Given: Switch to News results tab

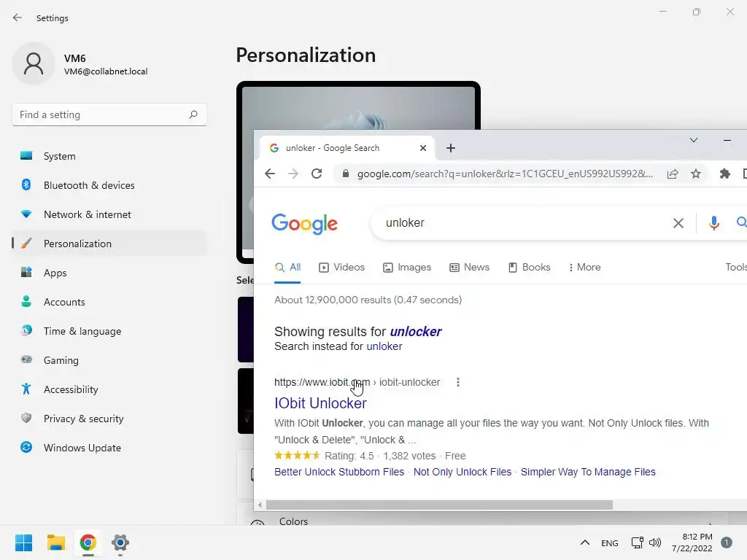Looking at the screenshot, I should tap(469, 267).
